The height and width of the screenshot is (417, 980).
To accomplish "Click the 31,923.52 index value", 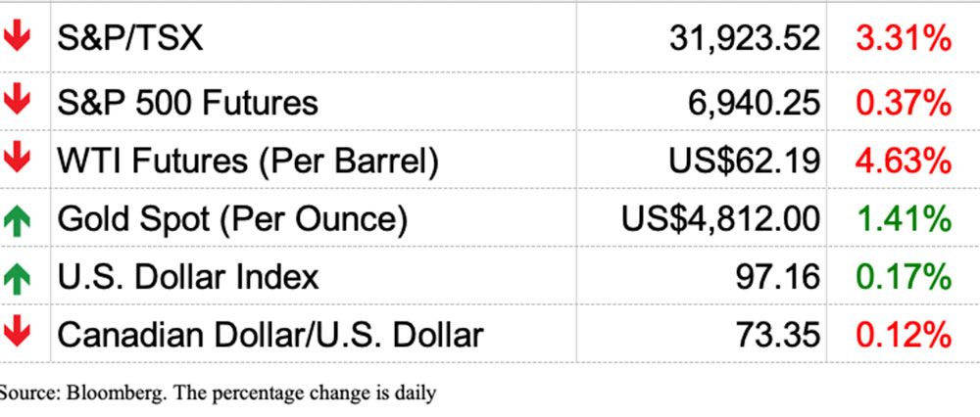I will click(x=744, y=38).
